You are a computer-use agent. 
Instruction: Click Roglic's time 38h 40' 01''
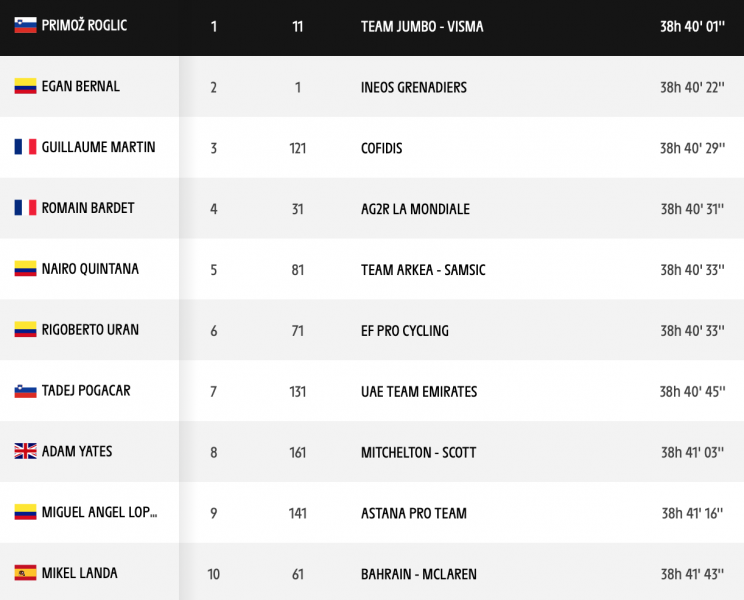(x=692, y=27)
